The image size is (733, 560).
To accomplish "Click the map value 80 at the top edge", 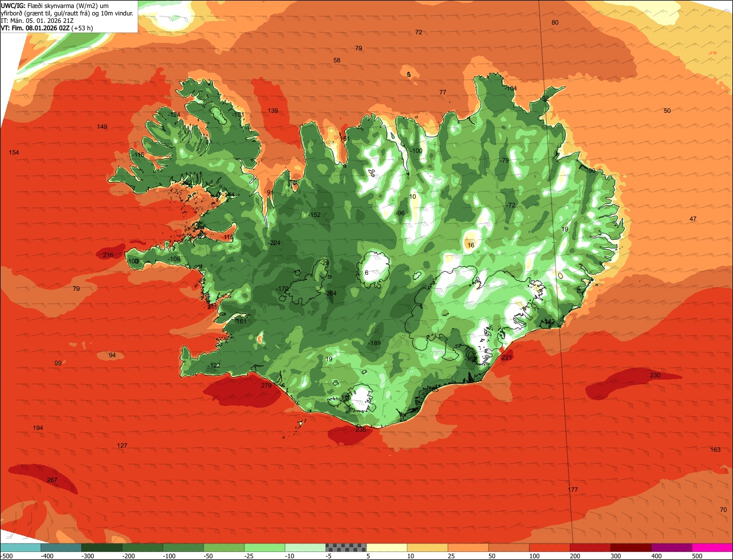I will [555, 22].
